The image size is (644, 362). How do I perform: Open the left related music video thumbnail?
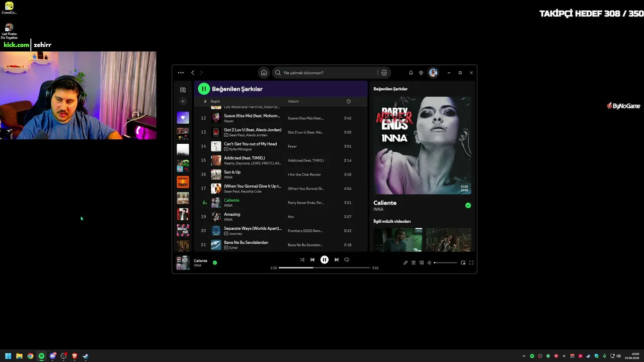[398, 240]
